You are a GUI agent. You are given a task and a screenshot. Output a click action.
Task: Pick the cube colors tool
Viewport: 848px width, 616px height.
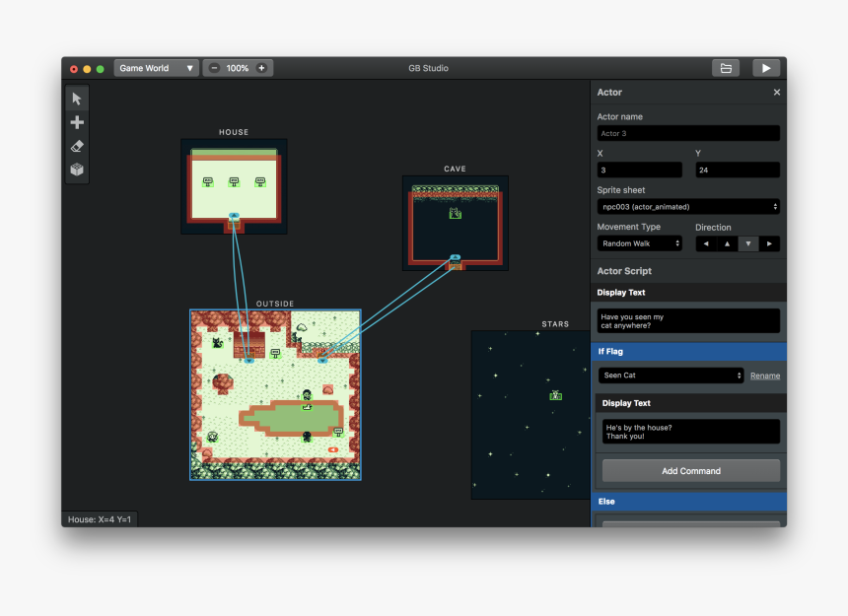tap(77, 170)
